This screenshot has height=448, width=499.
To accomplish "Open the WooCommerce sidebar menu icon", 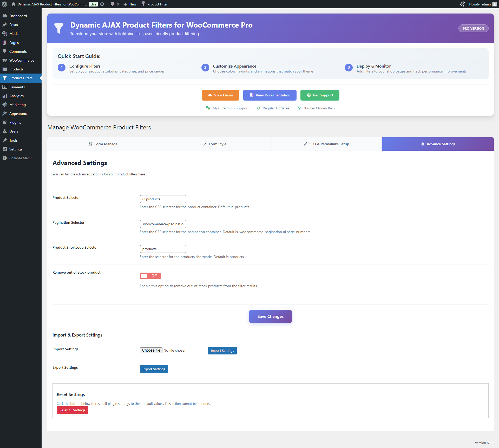I will 5,60.
